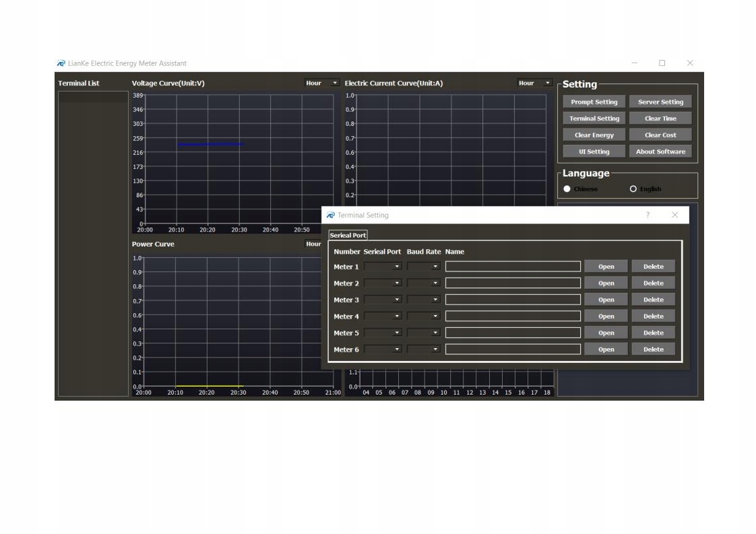Open About Software
756x534 pixels.
(x=660, y=152)
